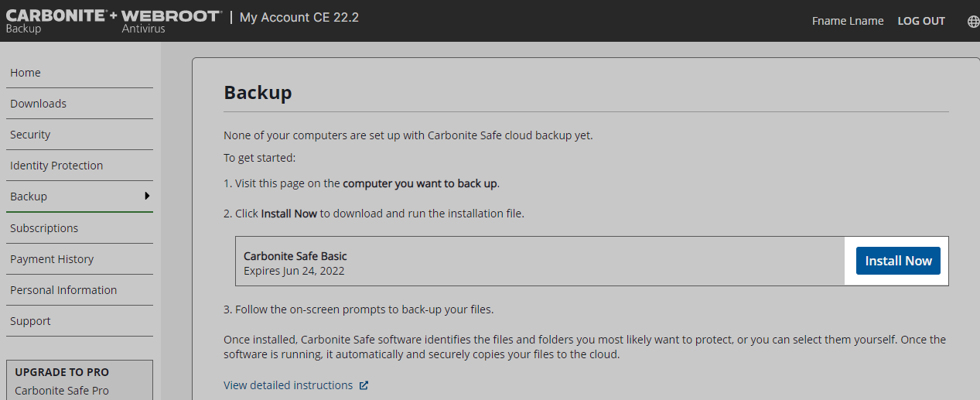Viewport: 980px width, 400px height.
Task: Click the LOG OUT link
Action: [x=921, y=21]
